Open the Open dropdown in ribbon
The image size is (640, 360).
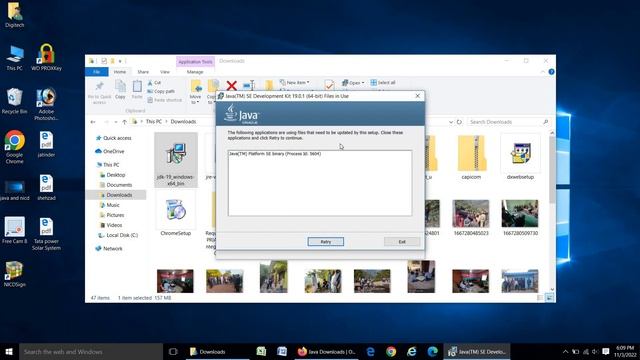353,82
